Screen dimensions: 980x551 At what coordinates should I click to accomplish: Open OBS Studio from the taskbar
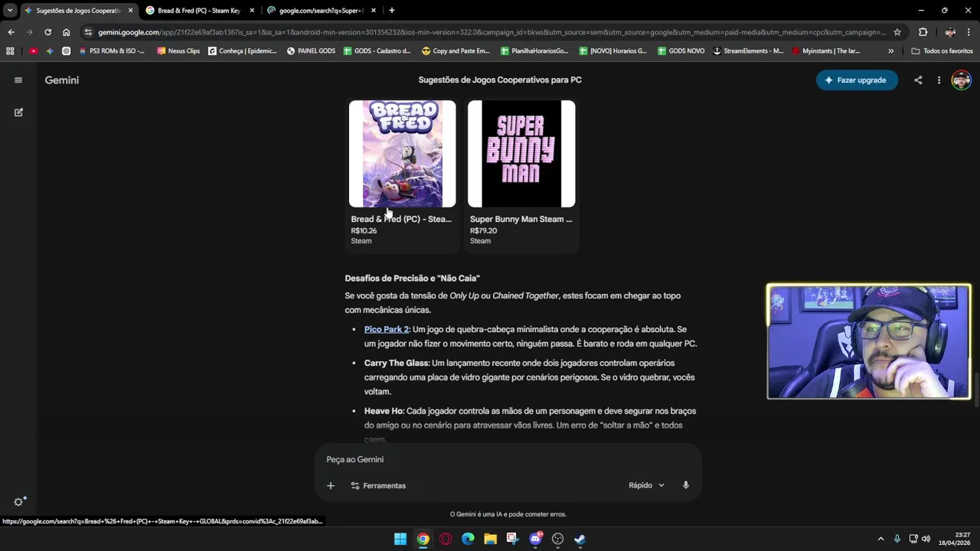557,539
